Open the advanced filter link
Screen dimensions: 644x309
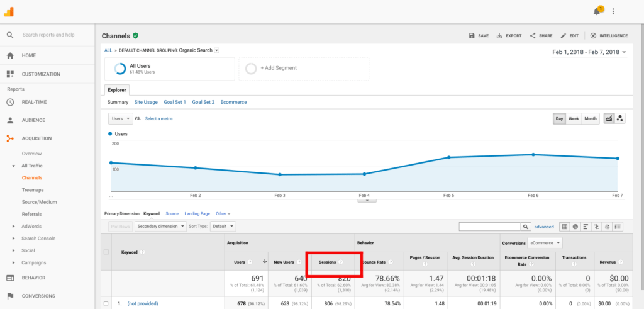544,227
